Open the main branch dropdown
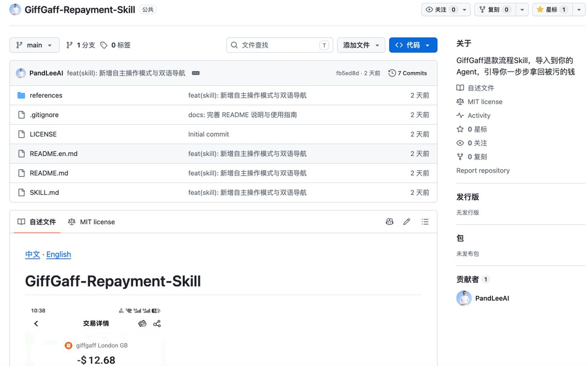Viewport: 588px width, 366px height. point(34,45)
